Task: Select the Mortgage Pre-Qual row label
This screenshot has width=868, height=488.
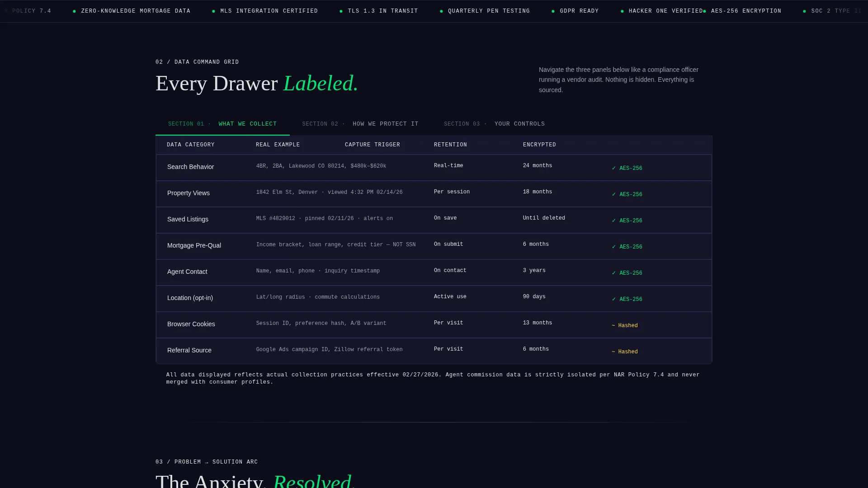Action: click(x=194, y=245)
